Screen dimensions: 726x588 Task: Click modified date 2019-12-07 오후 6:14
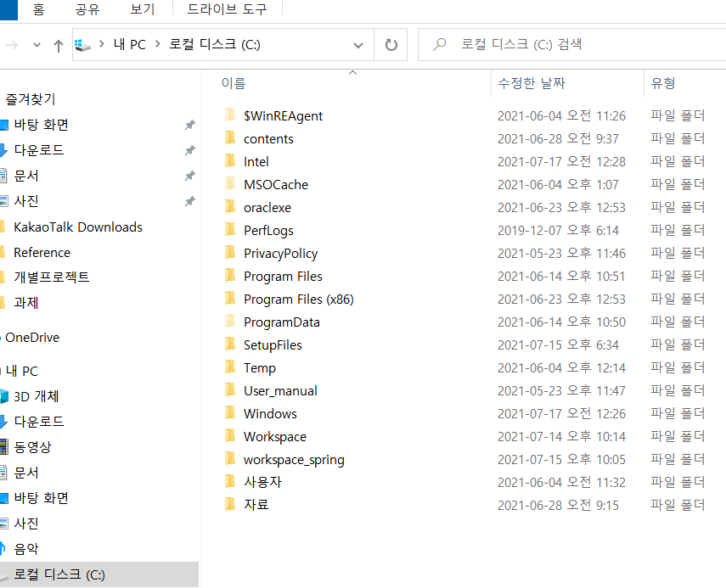coord(558,231)
